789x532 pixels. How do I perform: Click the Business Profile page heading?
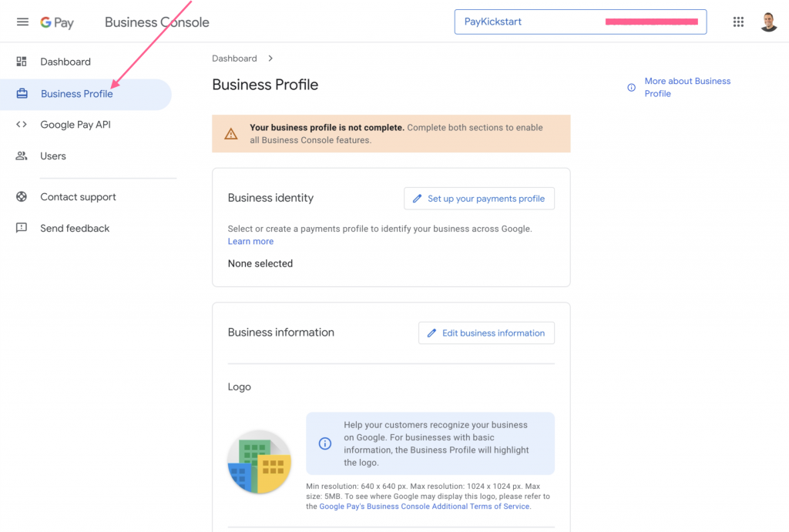[265, 85]
